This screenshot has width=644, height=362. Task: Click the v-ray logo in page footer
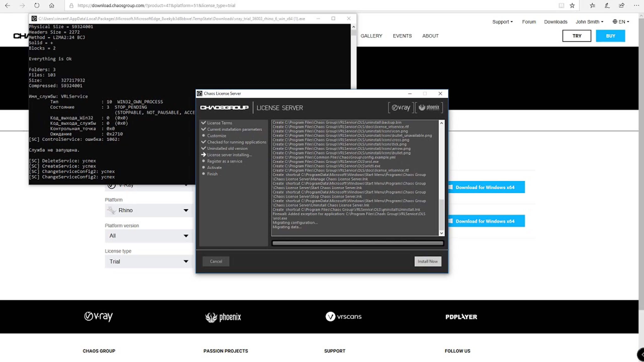pyautogui.click(x=98, y=317)
